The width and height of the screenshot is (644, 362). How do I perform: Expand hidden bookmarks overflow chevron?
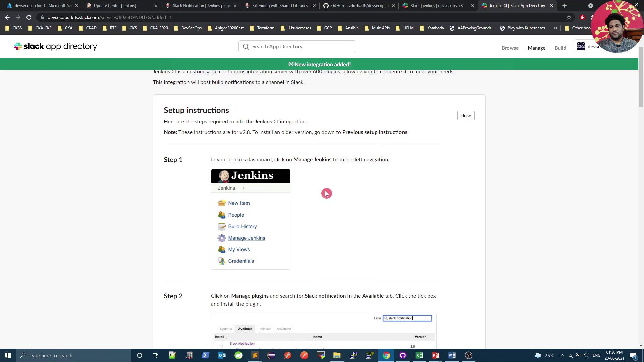pos(556,28)
